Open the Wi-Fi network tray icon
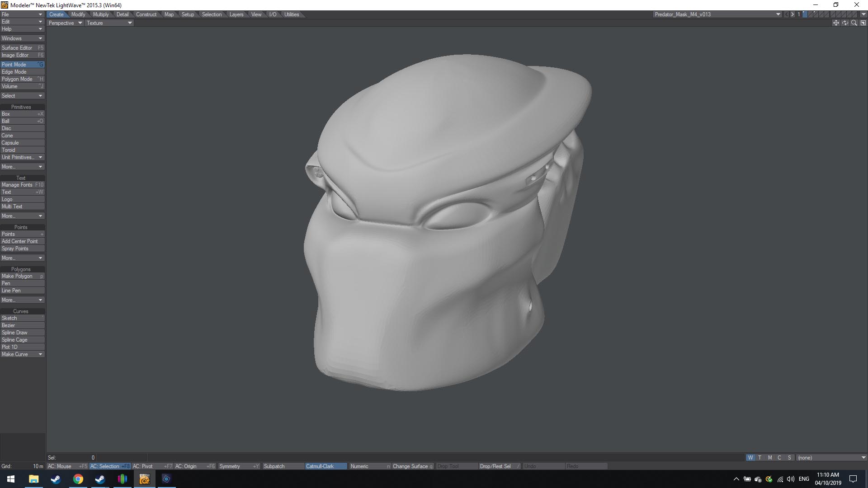Image resolution: width=868 pixels, height=488 pixels. pos(780,479)
